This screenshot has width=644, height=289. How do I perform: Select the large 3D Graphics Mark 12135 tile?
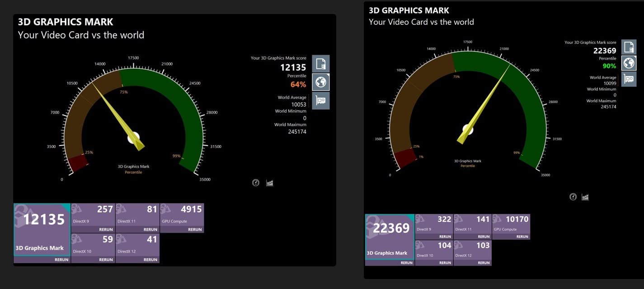click(x=42, y=230)
